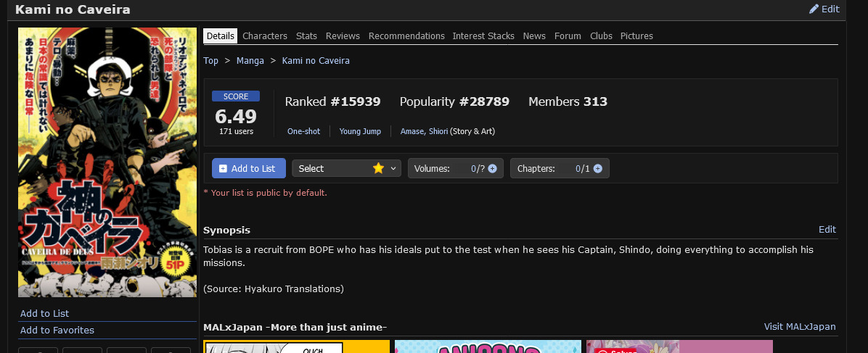
Task: Click the pink MALxJapan banner thumbnail
Action: [679, 346]
